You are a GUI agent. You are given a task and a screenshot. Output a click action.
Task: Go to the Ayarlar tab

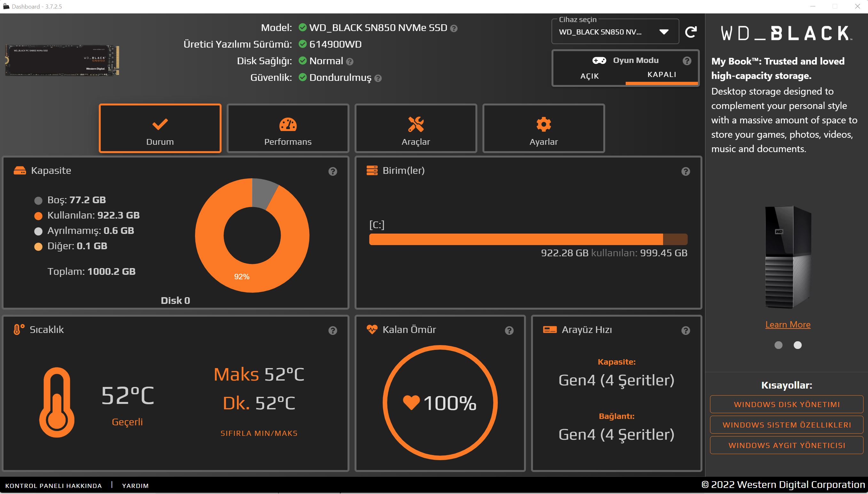(543, 128)
